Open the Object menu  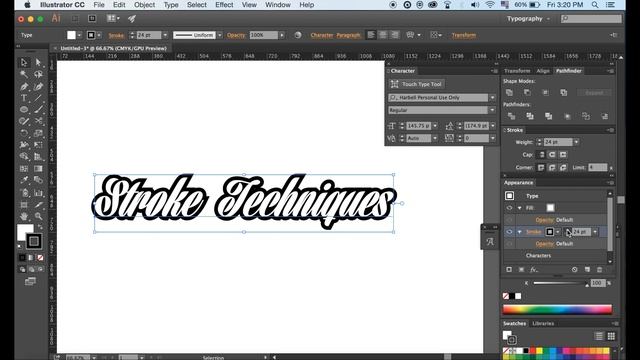[144, 5]
